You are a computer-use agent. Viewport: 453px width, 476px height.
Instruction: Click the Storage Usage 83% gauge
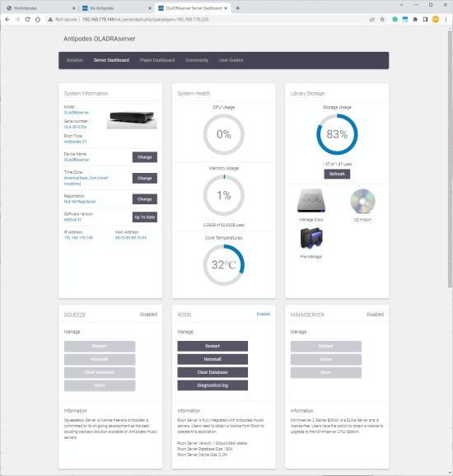click(x=337, y=134)
